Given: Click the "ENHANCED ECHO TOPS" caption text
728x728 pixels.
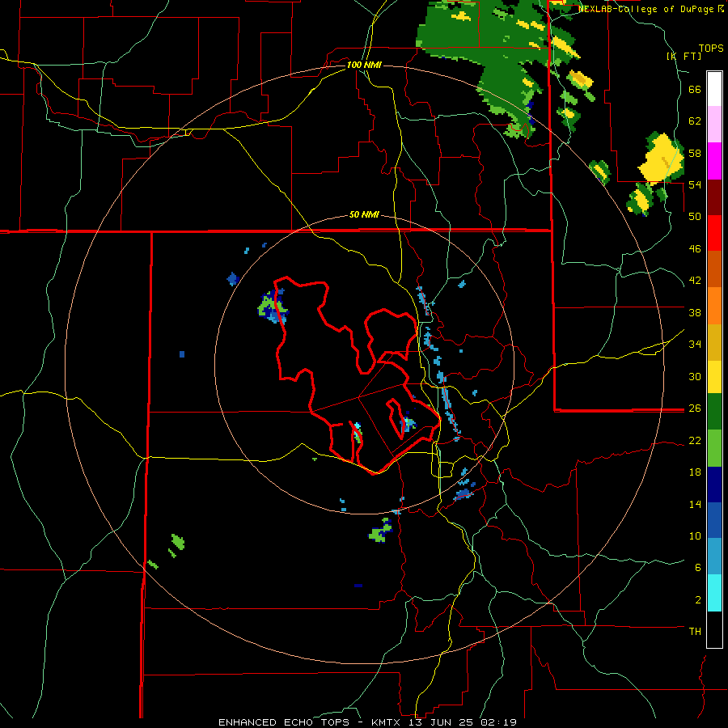Looking at the screenshot, I should (286, 722).
